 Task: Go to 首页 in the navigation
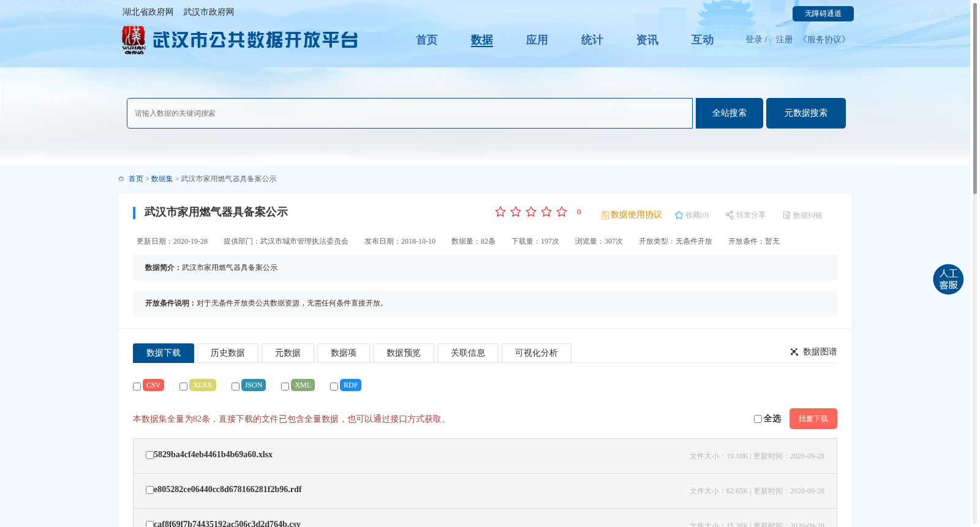[427, 40]
